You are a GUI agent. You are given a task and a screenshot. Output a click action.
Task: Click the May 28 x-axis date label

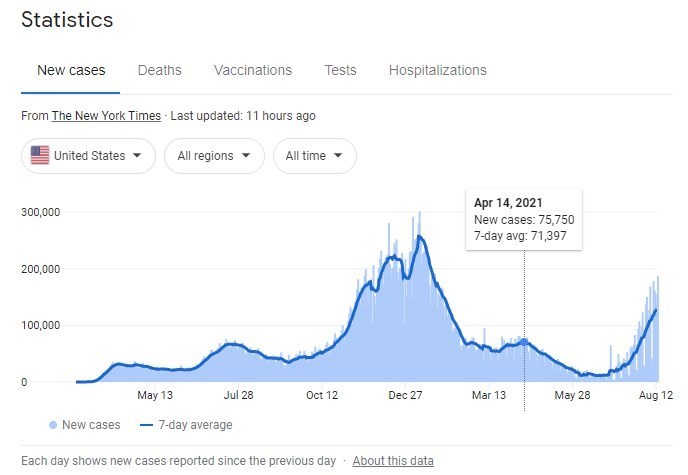click(572, 395)
